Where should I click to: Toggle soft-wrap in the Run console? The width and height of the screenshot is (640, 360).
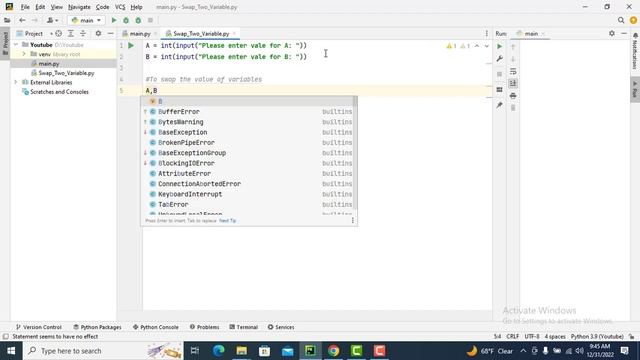click(513, 71)
